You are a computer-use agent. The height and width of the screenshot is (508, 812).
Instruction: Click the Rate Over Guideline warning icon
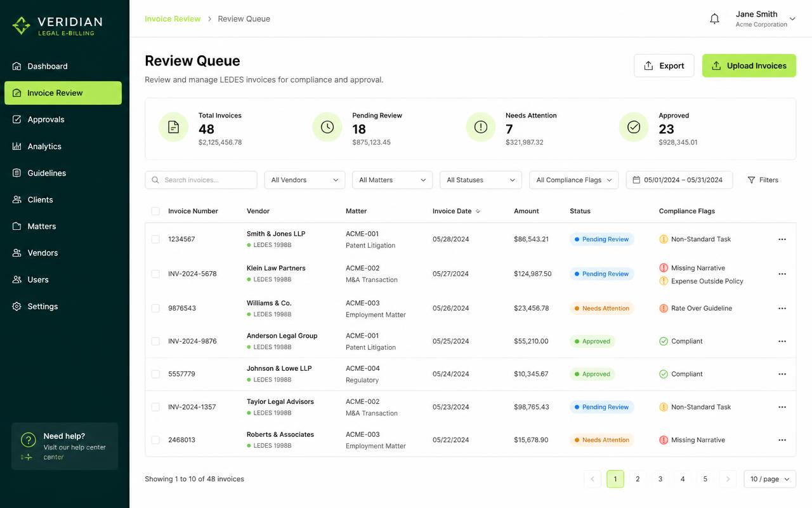tap(664, 309)
